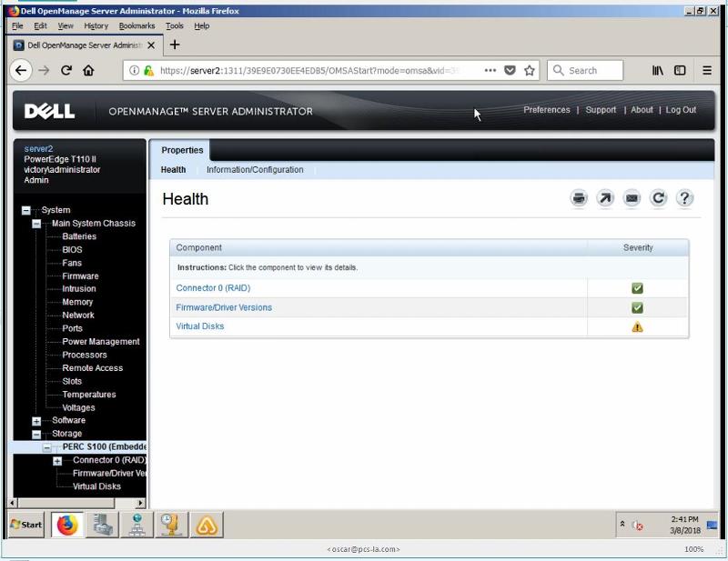Click the Firefox icon in taskbar
This screenshot has width=728, height=561.
click(x=67, y=525)
